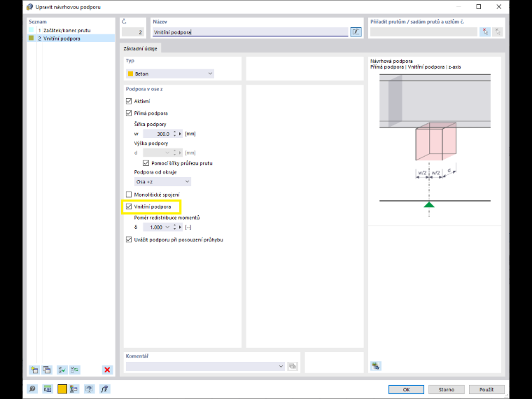Screen dimensions: 532x399
Task: Click the OK button
Action: coord(406,389)
